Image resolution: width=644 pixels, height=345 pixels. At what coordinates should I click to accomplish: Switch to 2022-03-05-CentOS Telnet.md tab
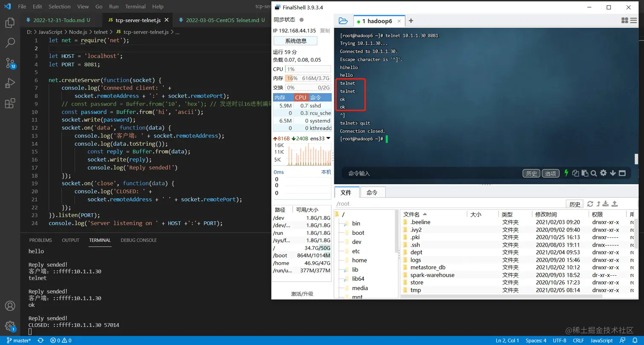(x=223, y=20)
